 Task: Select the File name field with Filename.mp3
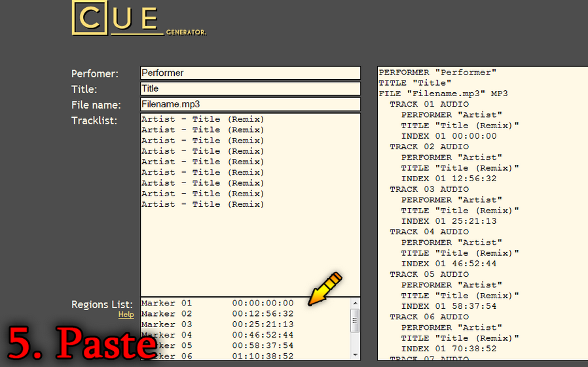[250, 105]
